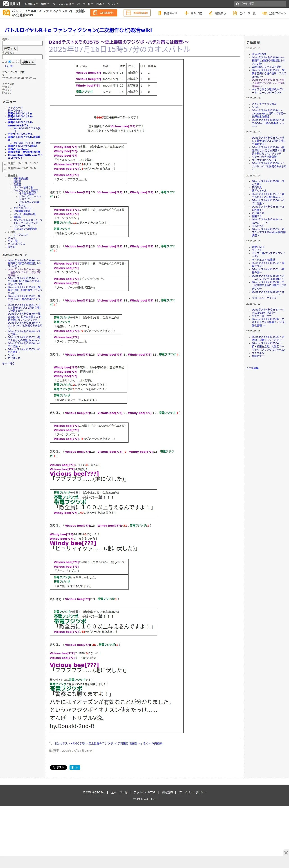Click Windy bee[???] name in character table
The image size is (289, 868).
88,86
